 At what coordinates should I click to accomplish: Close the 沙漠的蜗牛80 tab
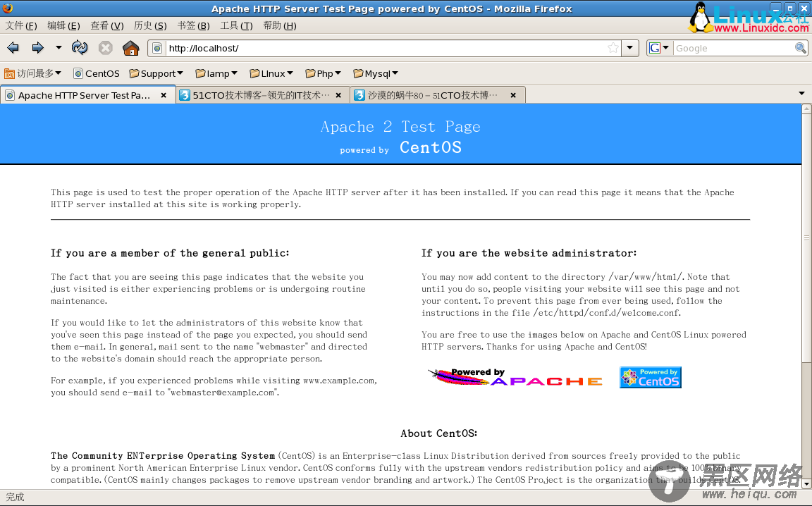pos(512,95)
